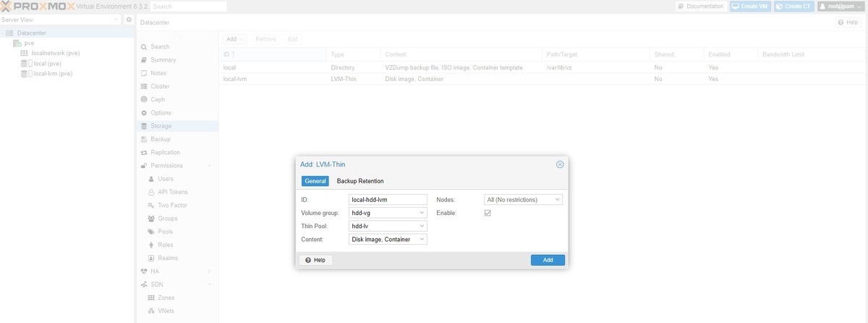Open the Replication section

coord(165,152)
